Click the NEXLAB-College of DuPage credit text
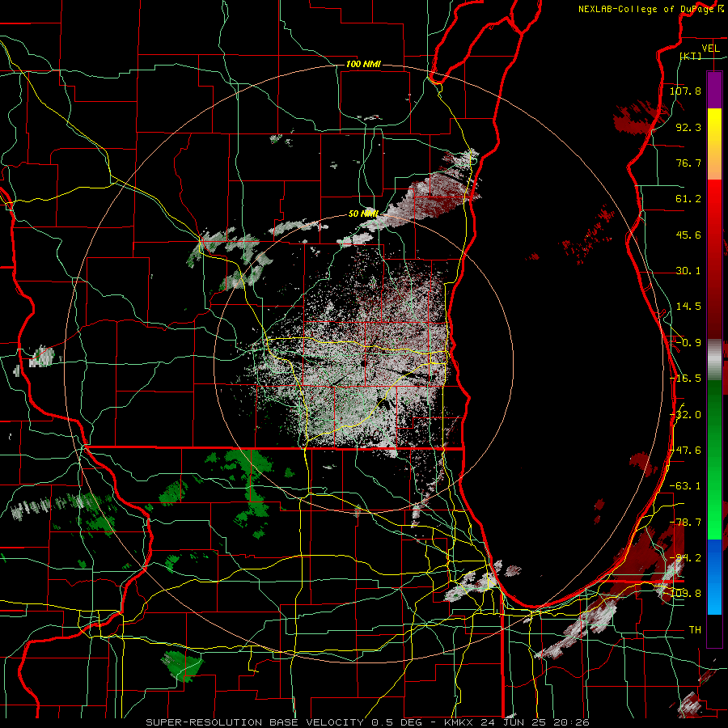Screen dimensions: 728x728 [645, 9]
